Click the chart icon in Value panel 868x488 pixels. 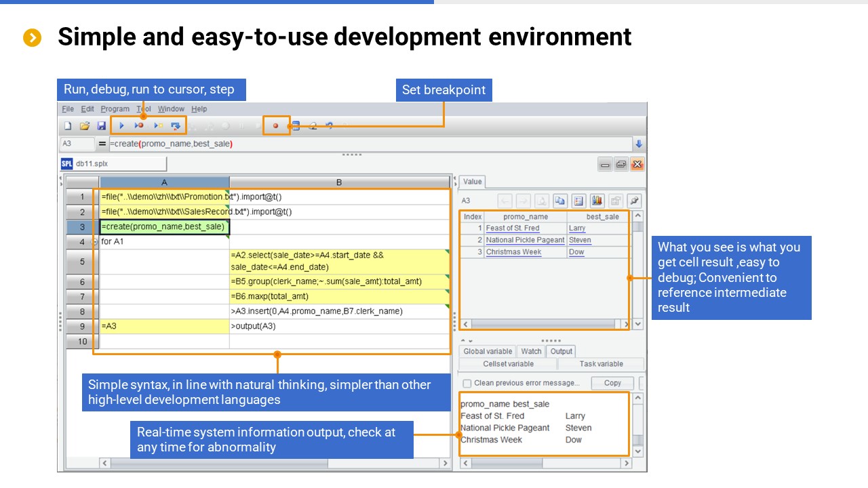597,201
